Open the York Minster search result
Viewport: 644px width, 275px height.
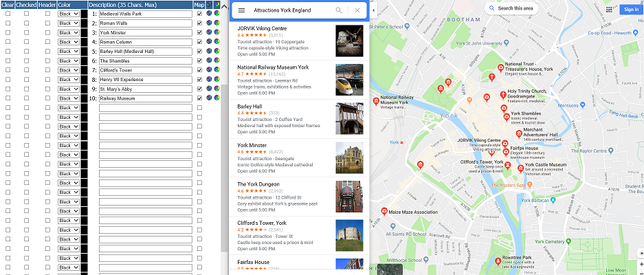[299, 158]
